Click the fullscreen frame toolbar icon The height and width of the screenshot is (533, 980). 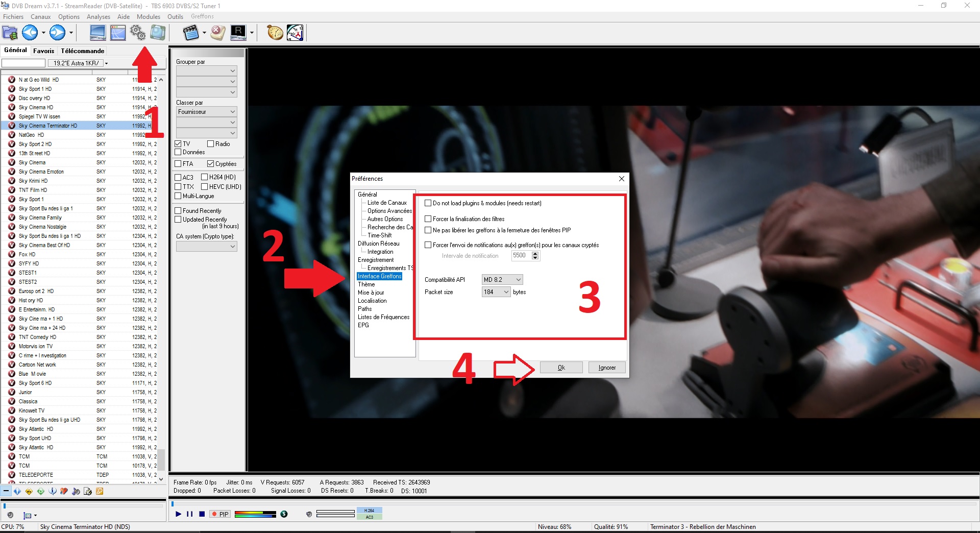[x=158, y=33]
